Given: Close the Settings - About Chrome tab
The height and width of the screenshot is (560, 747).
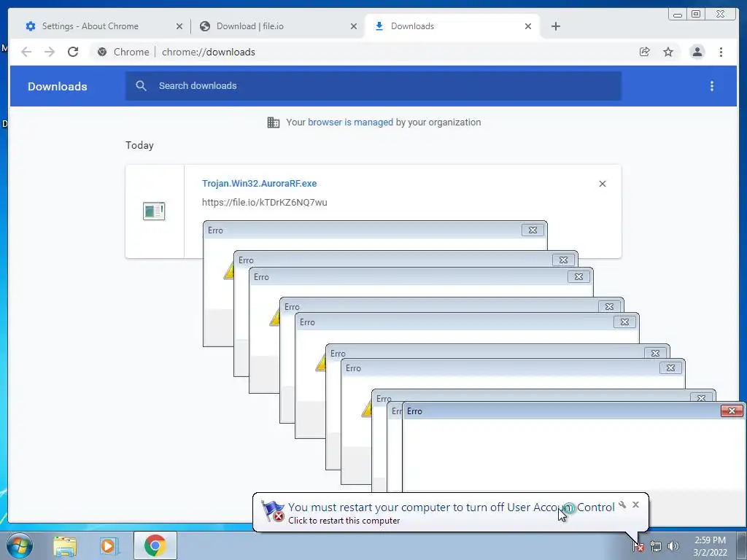Looking at the screenshot, I should click(179, 26).
